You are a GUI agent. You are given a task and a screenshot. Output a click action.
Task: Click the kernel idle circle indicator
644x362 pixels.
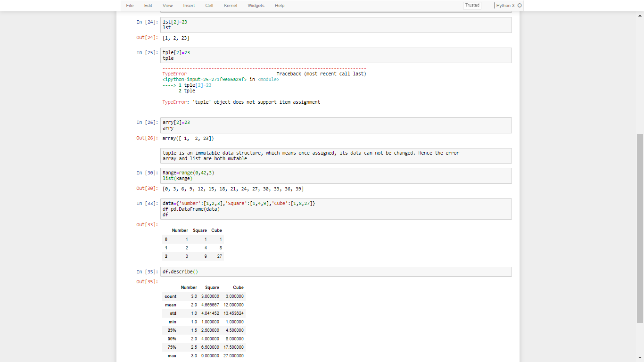coord(520,6)
